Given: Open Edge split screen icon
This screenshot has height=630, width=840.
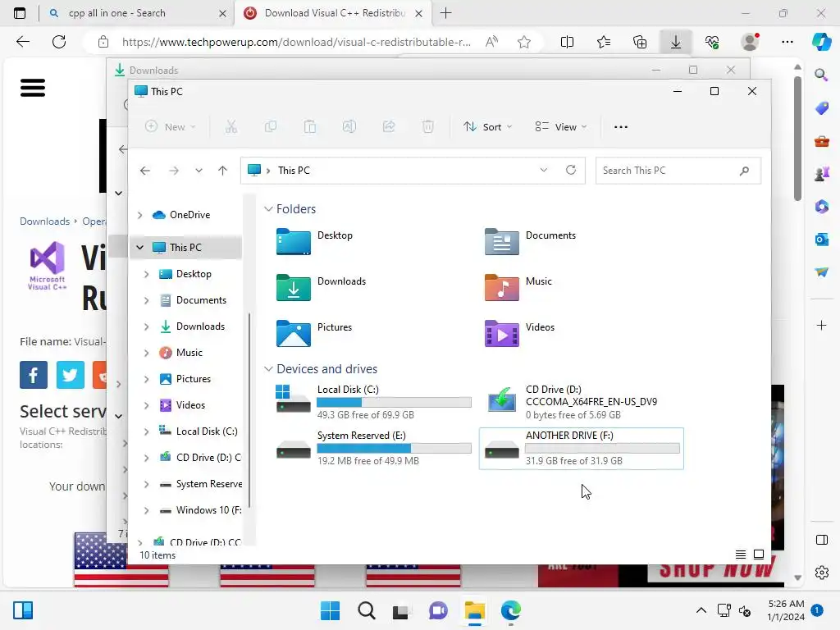Looking at the screenshot, I should pos(567,42).
